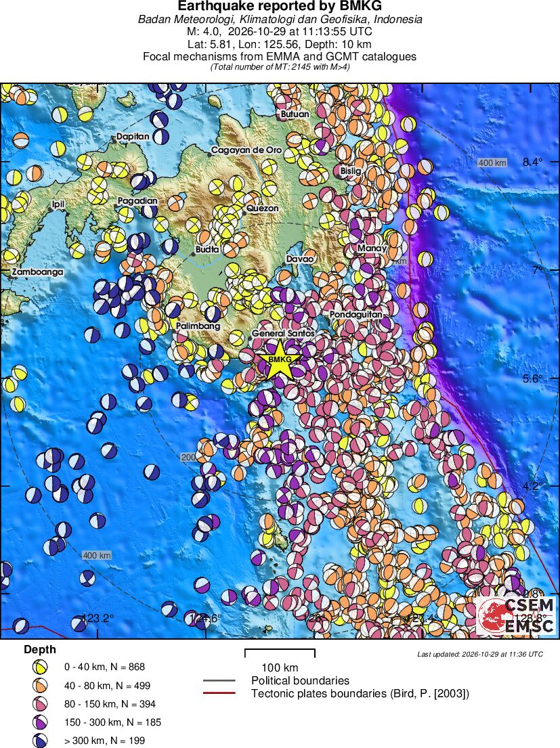The image size is (560, 748).
Task: Select the orange 40 - 80 km depth symbol
Action: [40, 686]
